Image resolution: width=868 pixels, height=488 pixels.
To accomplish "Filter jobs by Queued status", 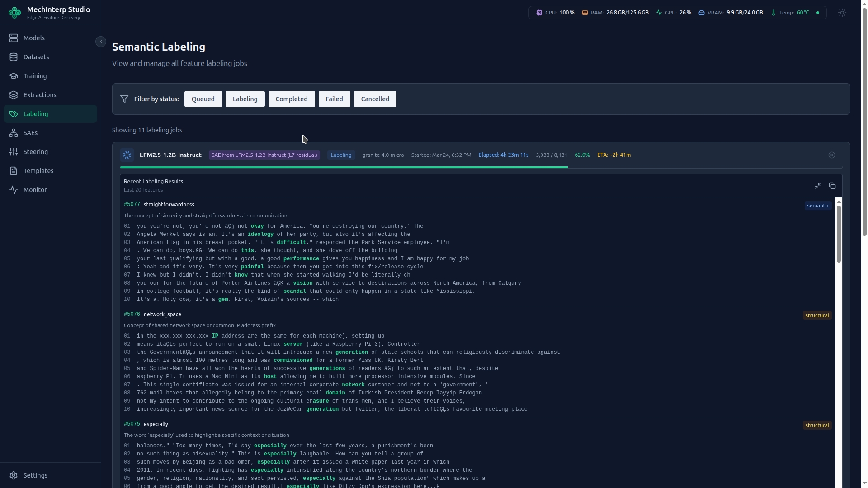I will (203, 99).
